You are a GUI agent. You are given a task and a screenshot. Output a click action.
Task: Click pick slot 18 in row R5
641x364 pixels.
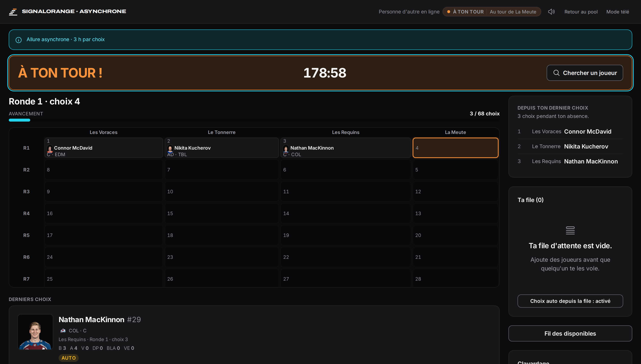pos(222,235)
